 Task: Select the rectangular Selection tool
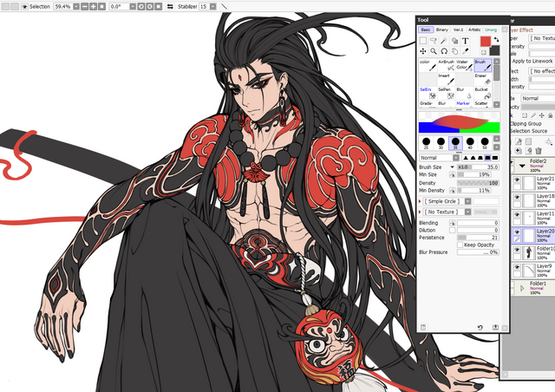423,41
